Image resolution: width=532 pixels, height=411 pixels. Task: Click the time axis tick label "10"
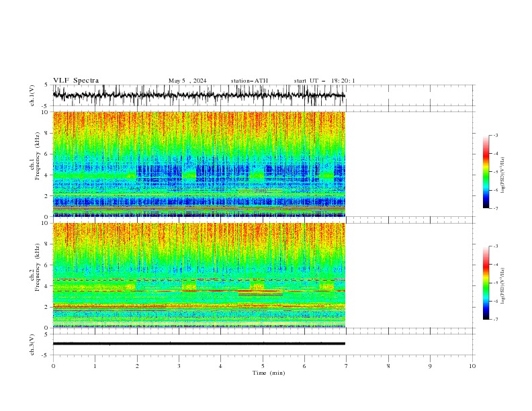[x=472, y=366]
